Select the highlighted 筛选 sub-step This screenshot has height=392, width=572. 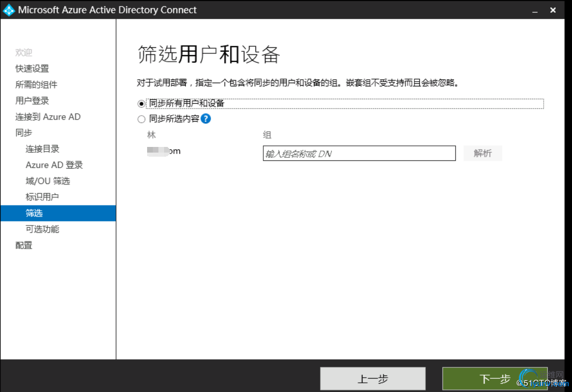(58, 213)
